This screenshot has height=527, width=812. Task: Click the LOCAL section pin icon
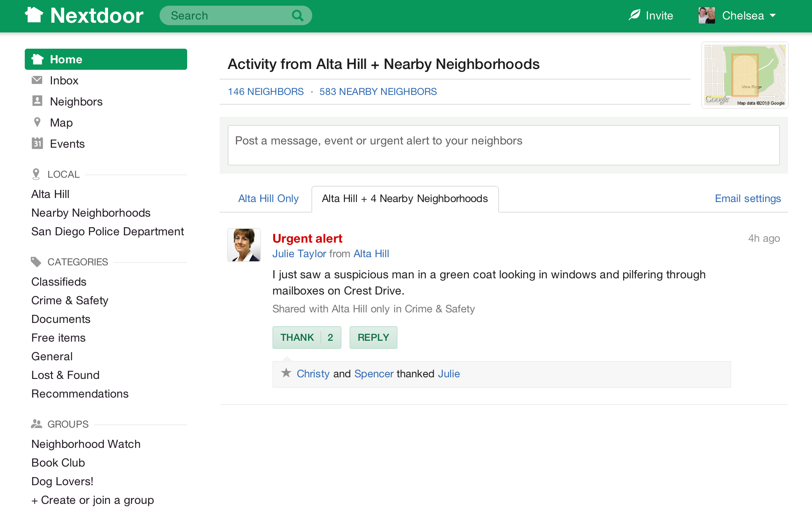click(x=36, y=174)
